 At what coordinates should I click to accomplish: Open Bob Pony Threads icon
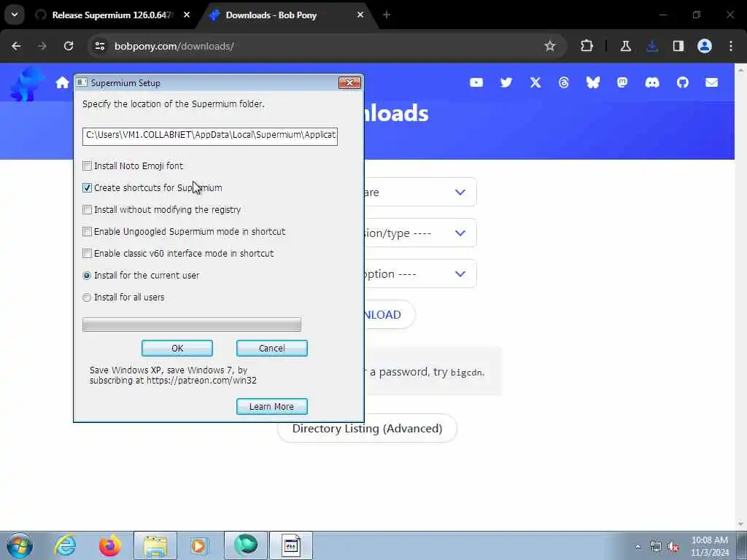click(564, 83)
